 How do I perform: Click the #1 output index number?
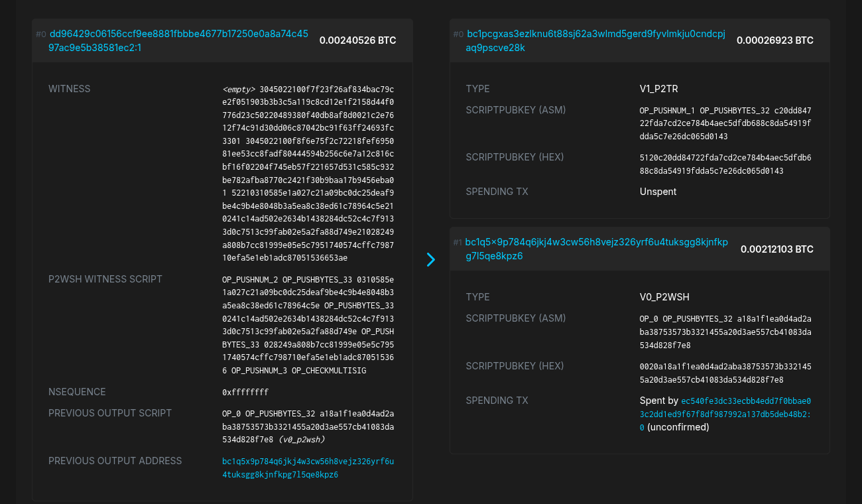click(x=458, y=243)
